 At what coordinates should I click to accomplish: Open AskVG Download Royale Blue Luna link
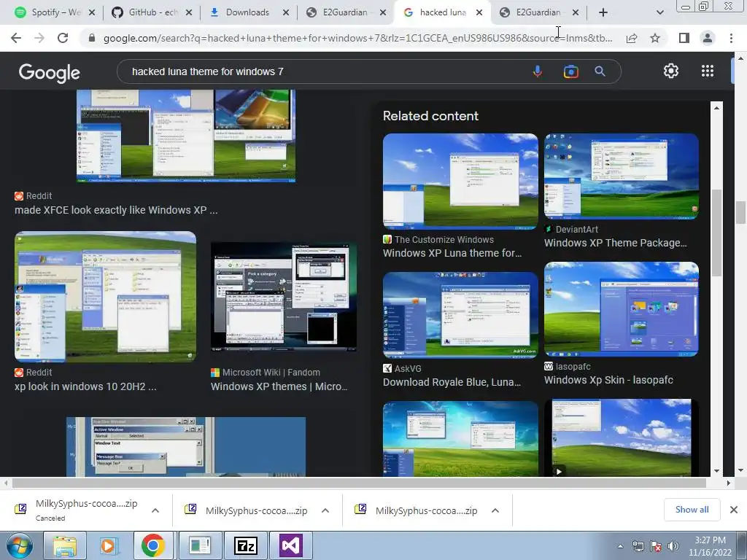click(x=452, y=382)
